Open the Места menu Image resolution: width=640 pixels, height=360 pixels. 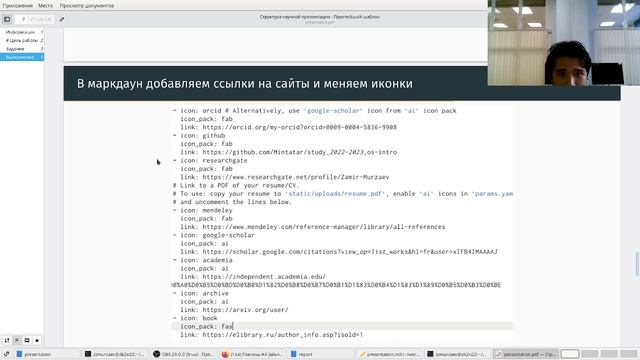[x=45, y=6]
